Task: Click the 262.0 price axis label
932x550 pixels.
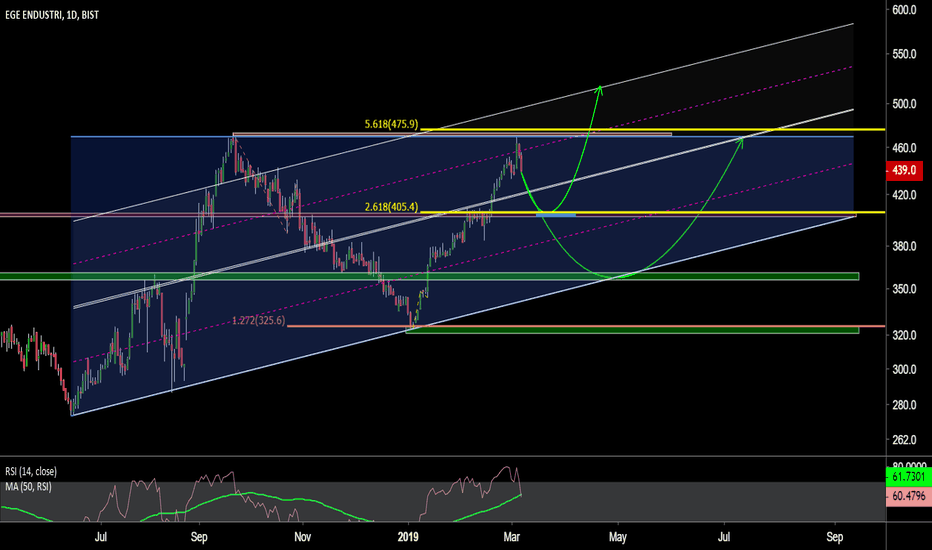Action: click(x=904, y=440)
